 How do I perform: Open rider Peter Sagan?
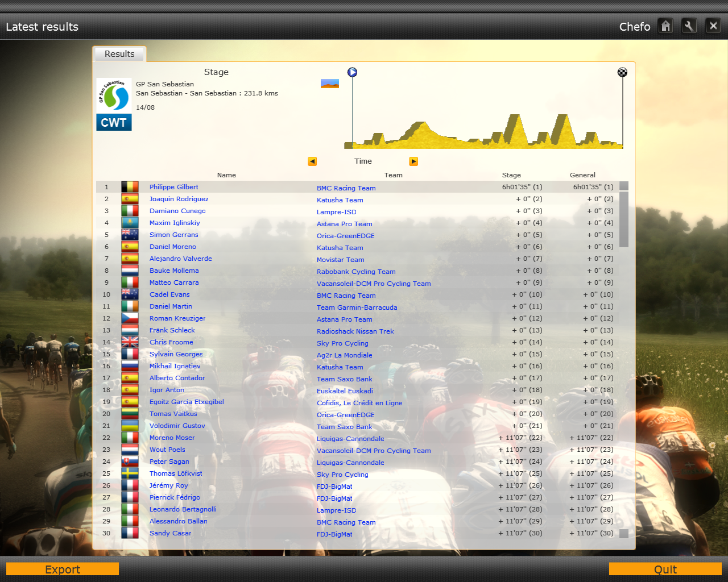tap(169, 462)
